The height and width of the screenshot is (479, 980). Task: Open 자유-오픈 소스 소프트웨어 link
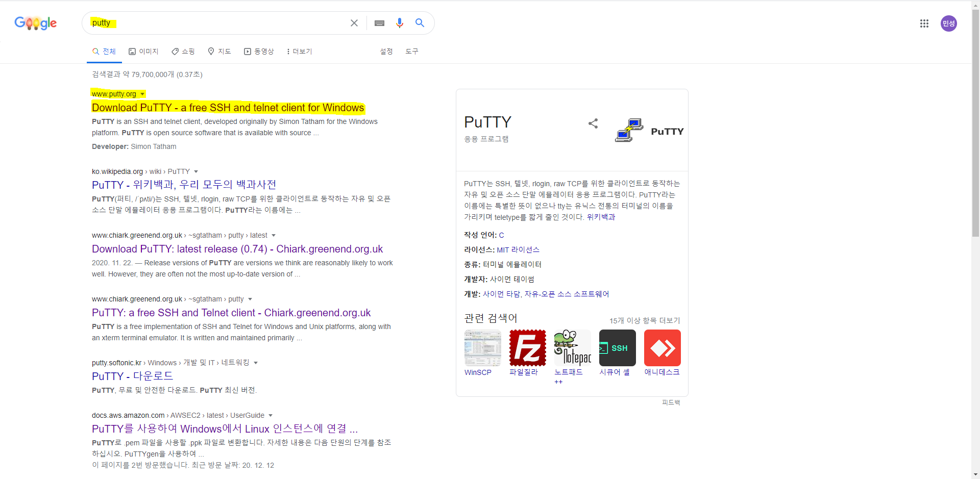[567, 294]
